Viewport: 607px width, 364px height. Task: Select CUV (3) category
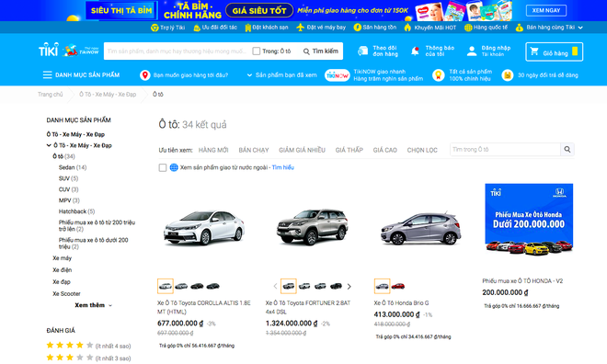[69, 189]
